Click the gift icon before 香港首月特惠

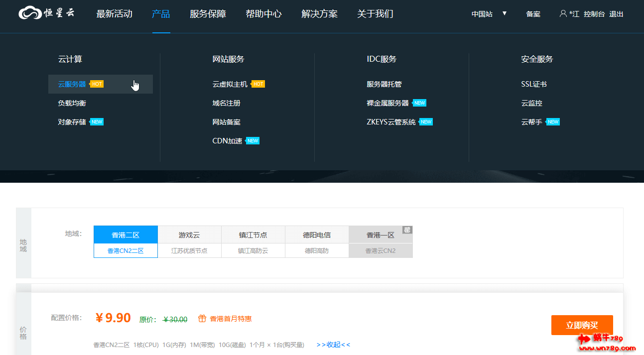[x=202, y=319]
